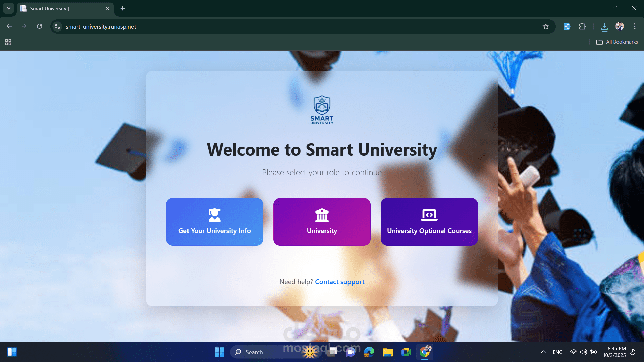Screen dimensions: 644x362
Task: Click the laptop code icon
Action: tap(429, 215)
